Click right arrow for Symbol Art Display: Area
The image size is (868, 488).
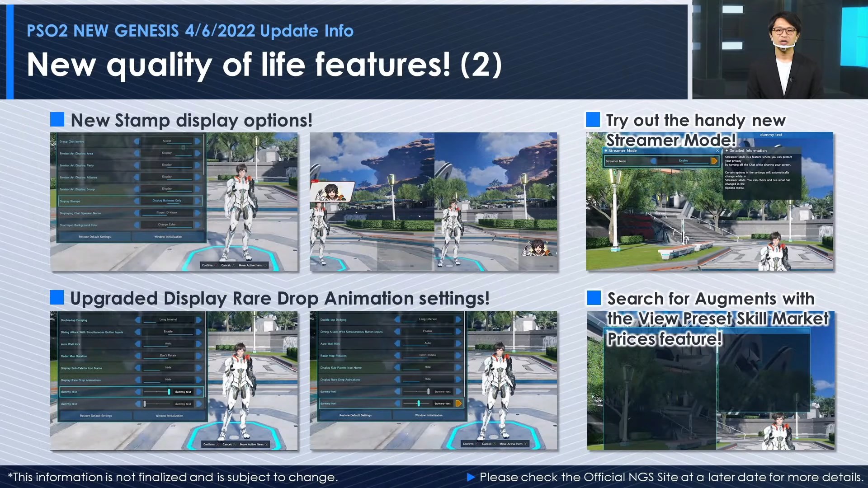[x=198, y=154]
